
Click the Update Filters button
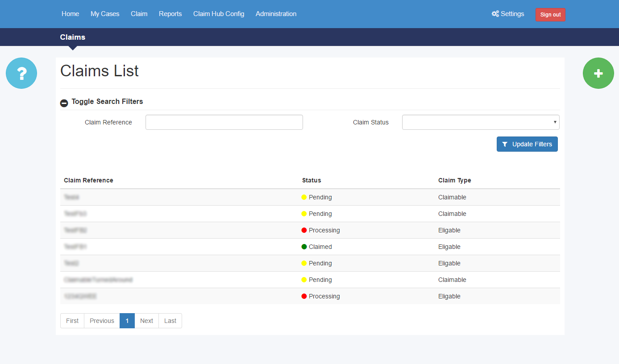[527, 144]
